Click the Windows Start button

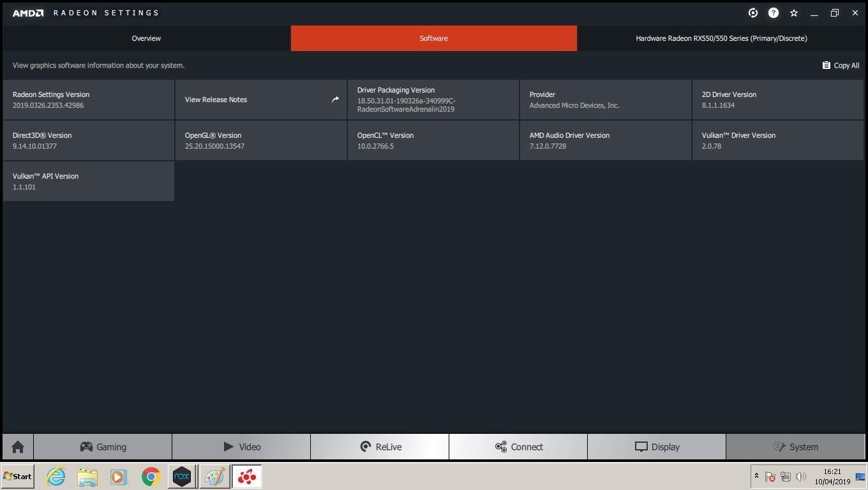pyautogui.click(x=18, y=477)
